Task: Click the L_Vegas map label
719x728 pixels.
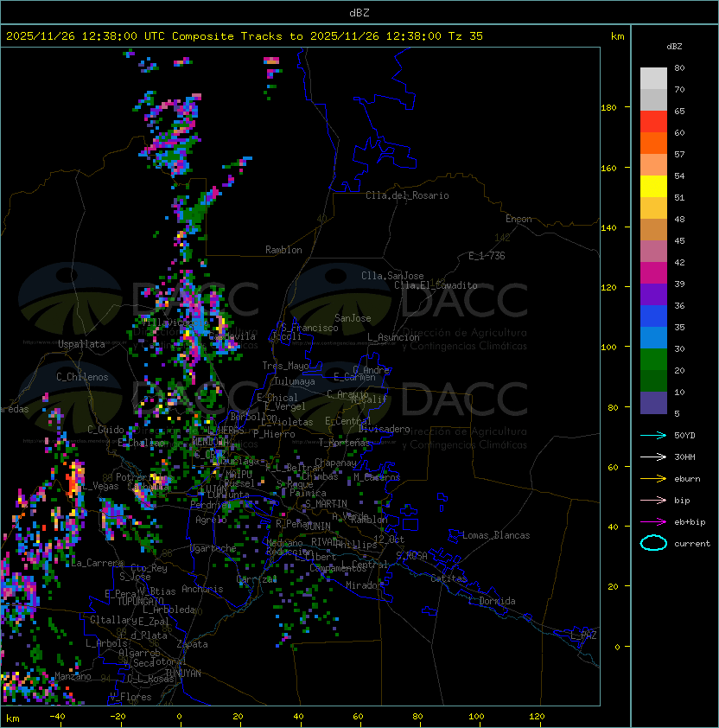Action: click(x=101, y=486)
